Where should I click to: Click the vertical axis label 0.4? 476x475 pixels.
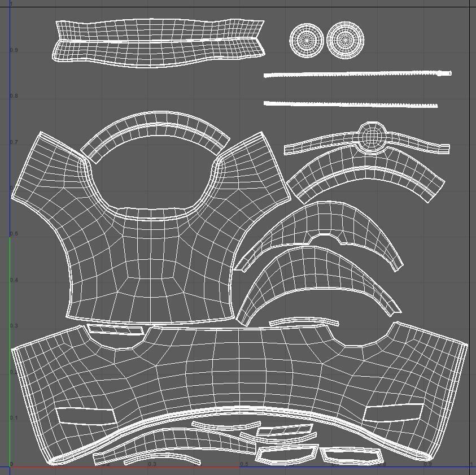(14, 280)
